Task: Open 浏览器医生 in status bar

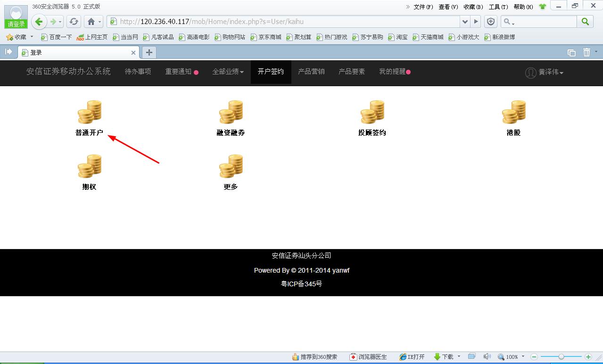Action: [x=368, y=357]
